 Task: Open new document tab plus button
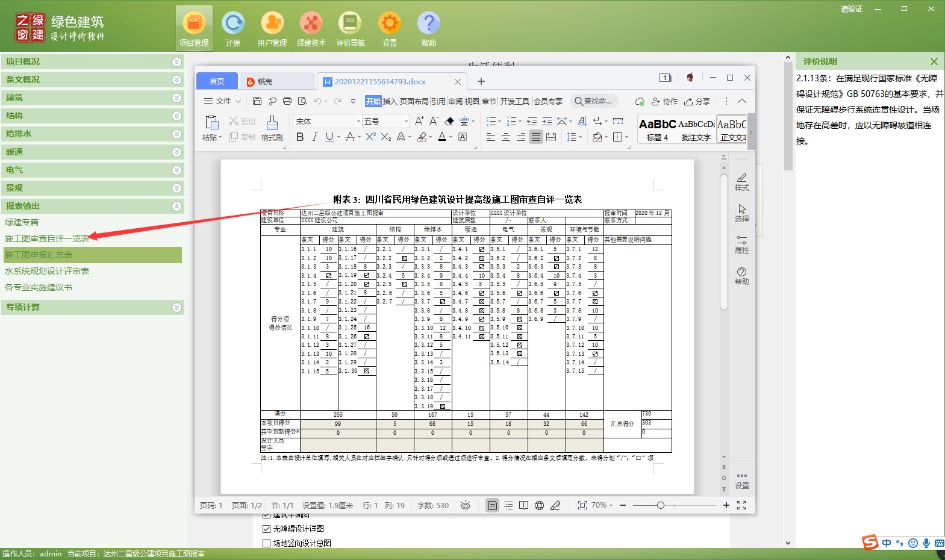click(x=481, y=81)
